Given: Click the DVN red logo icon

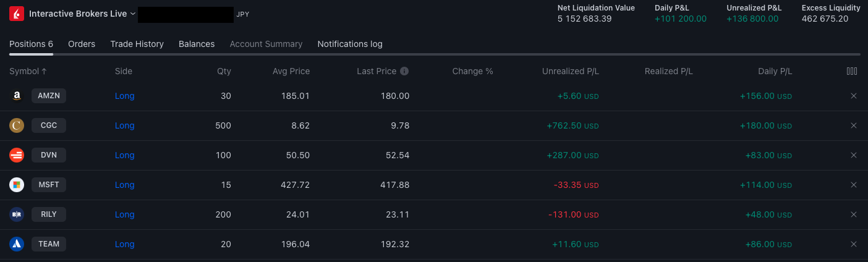Looking at the screenshot, I should [x=17, y=155].
